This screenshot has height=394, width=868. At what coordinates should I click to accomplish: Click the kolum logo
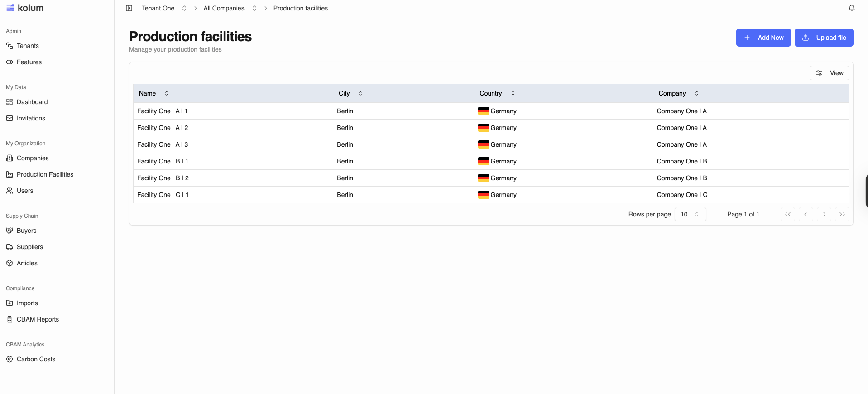click(x=25, y=8)
